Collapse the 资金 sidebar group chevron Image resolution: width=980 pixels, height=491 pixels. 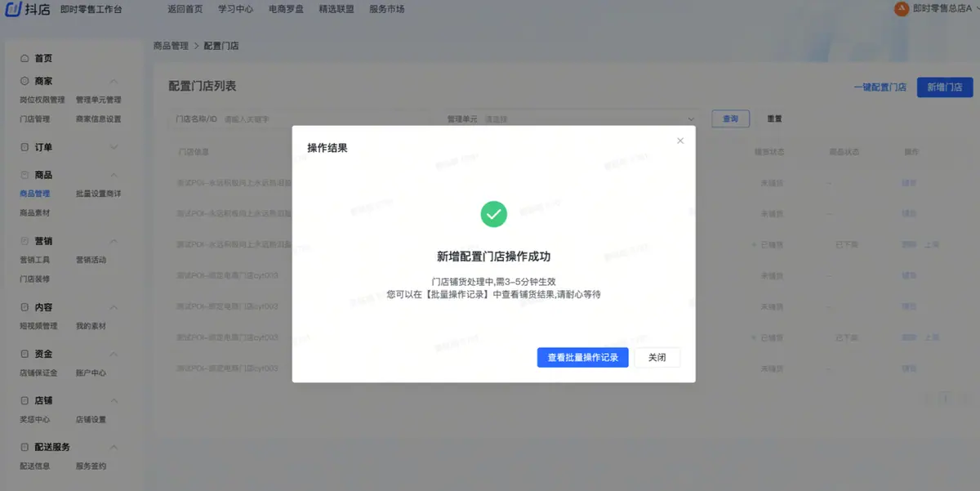(x=114, y=354)
